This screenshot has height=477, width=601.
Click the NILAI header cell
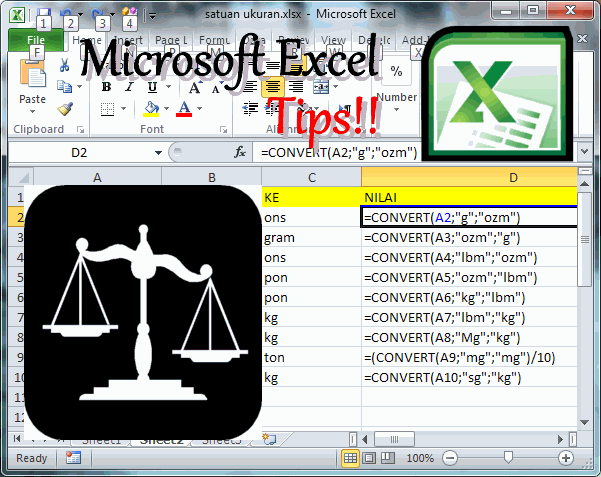[x=469, y=197]
